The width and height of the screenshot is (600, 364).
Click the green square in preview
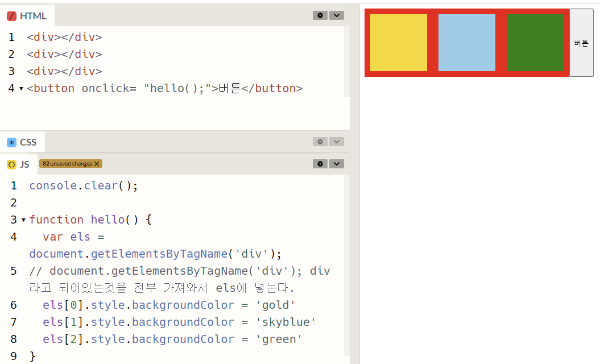(x=535, y=43)
